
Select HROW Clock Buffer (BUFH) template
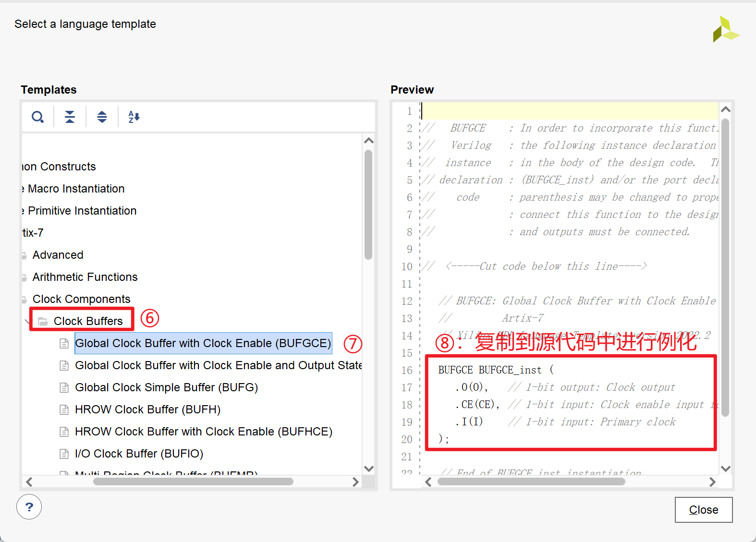coord(148,410)
